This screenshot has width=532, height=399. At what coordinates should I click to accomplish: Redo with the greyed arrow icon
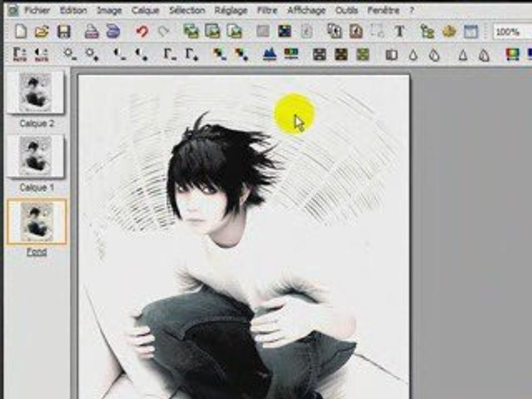[163, 32]
